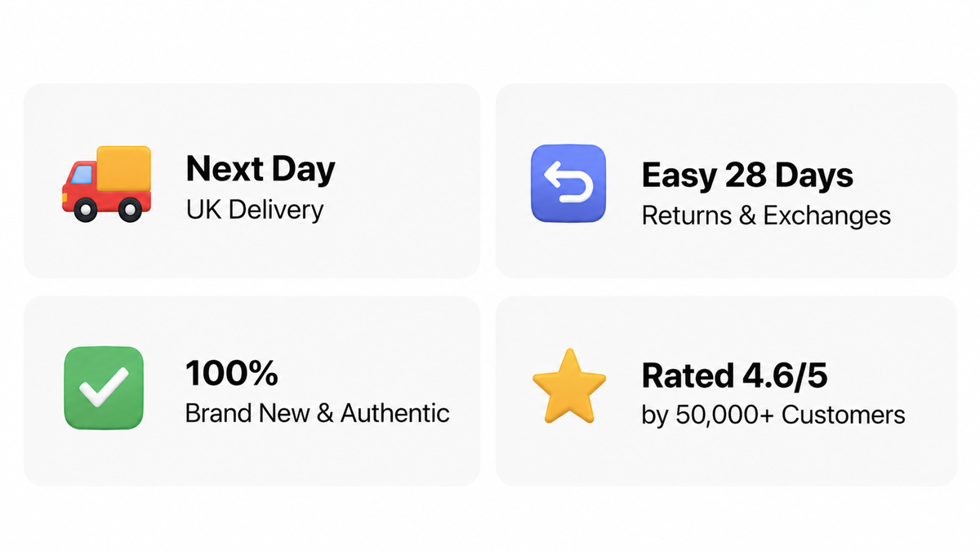Click the blue return arrow icon
The image size is (980, 551).
(568, 184)
